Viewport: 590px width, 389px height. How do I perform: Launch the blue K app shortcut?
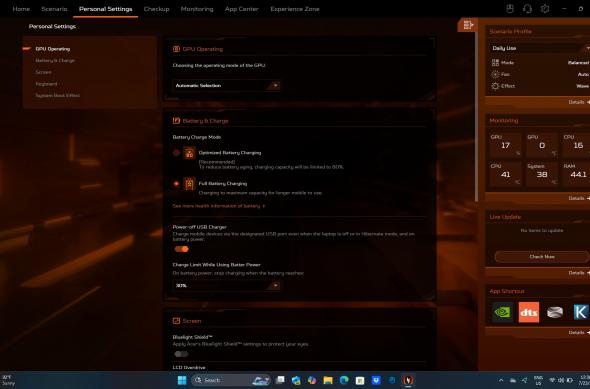pyautogui.click(x=581, y=312)
